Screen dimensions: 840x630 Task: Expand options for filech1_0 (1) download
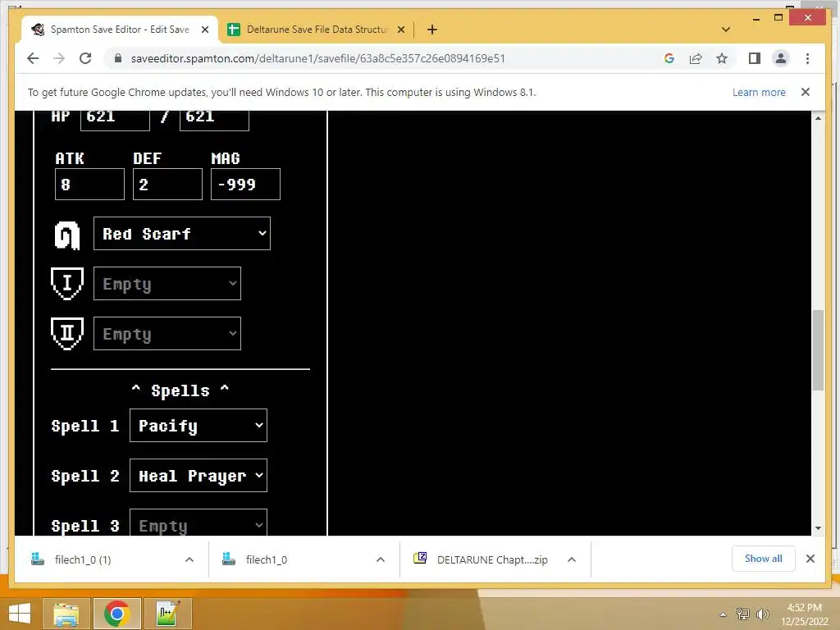point(189,559)
